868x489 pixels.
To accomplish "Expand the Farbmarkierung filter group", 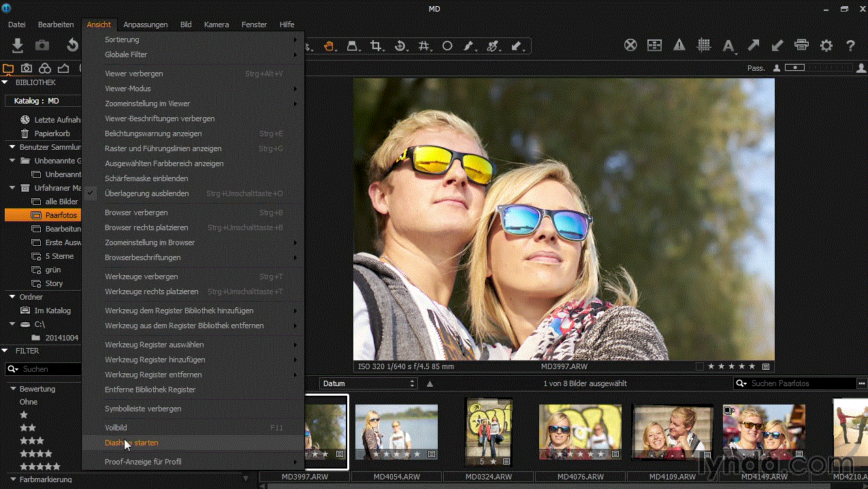I will coord(12,479).
